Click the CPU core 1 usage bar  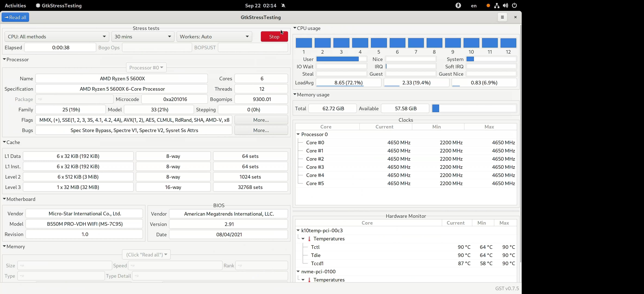(x=304, y=43)
